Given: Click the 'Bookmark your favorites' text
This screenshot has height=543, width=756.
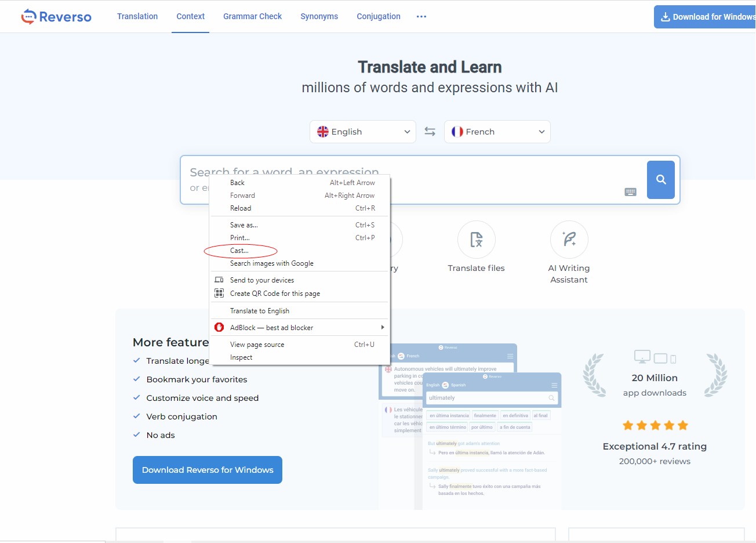Looking at the screenshot, I should 197,379.
